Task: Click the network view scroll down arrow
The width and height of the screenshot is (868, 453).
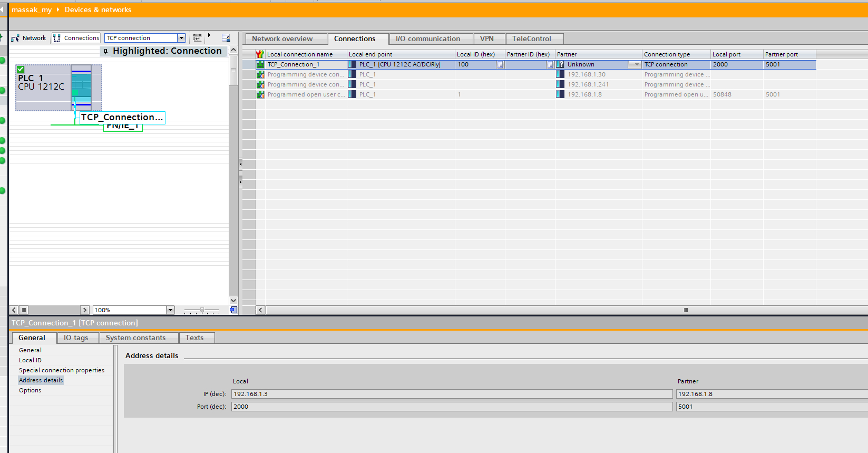Action: (x=233, y=301)
